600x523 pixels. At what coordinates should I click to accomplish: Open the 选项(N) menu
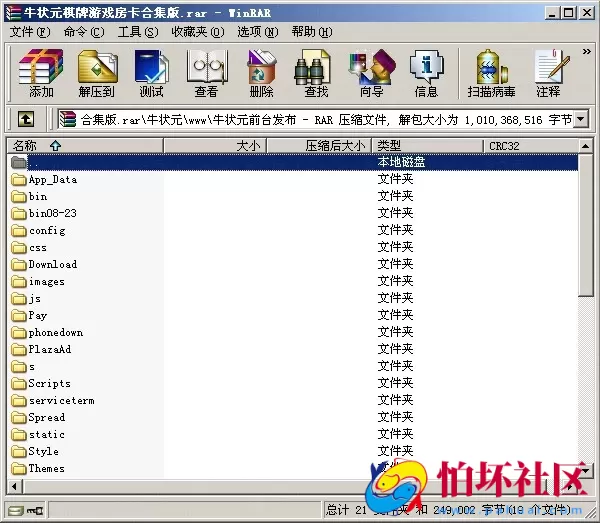click(258, 32)
